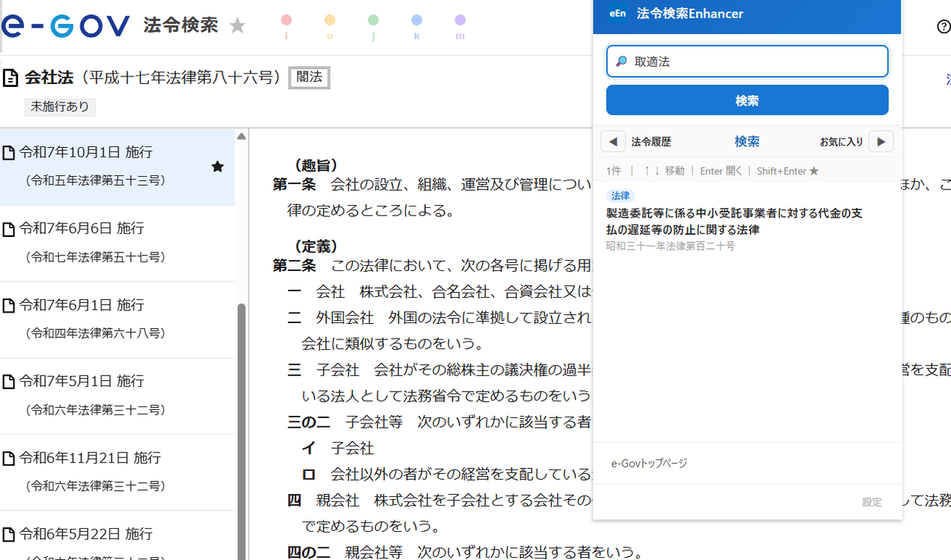
Task: Click the 第一条 article heading
Action: [x=294, y=184]
